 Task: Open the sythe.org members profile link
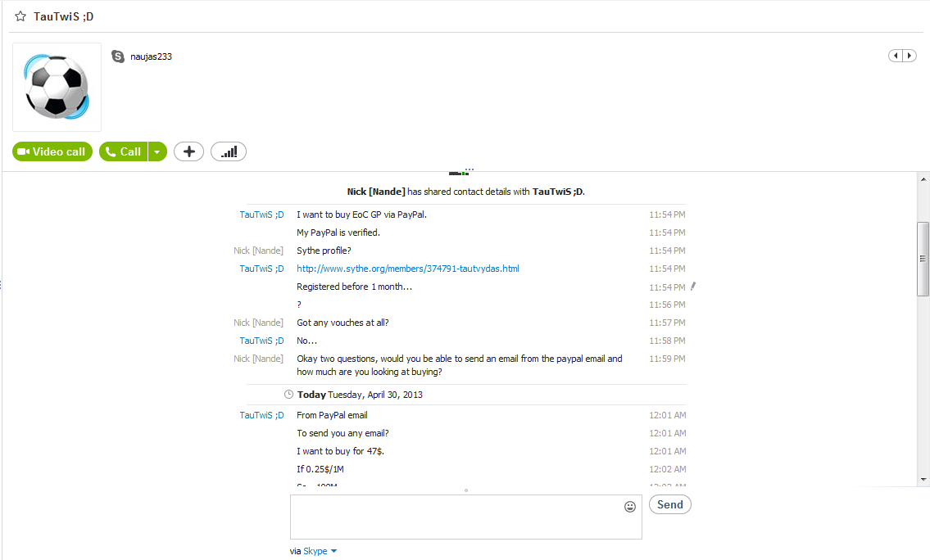tap(408, 269)
